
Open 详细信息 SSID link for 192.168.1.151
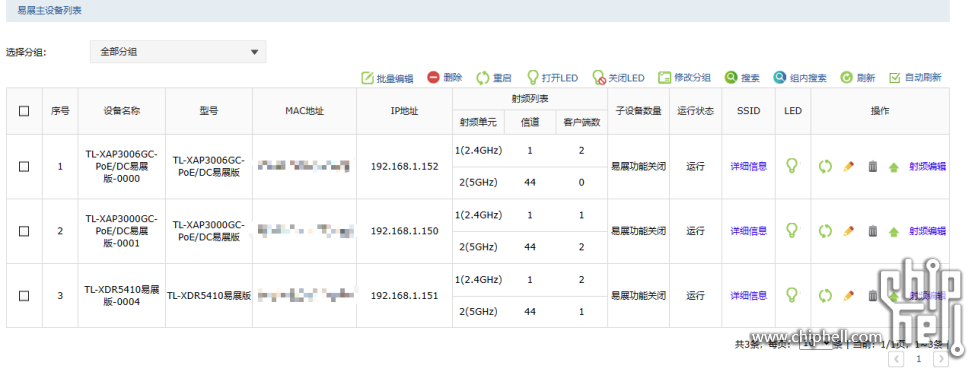click(748, 296)
